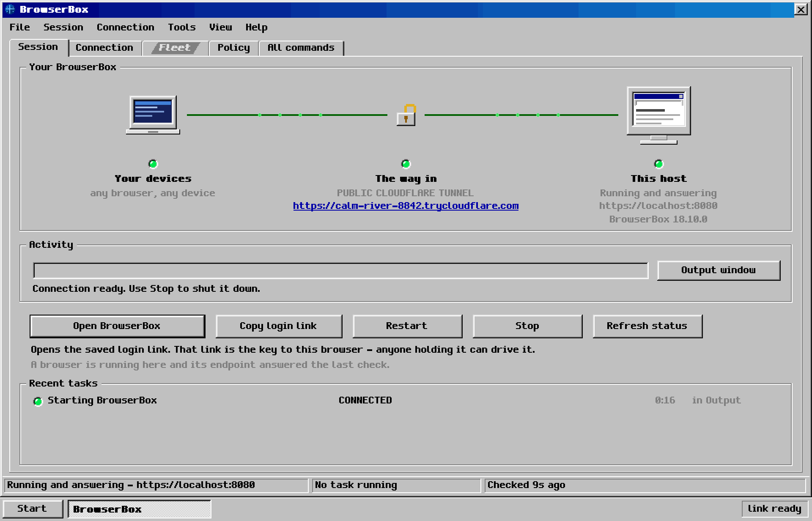Switch to the Fleet tab
The image size is (812, 521).
click(175, 48)
